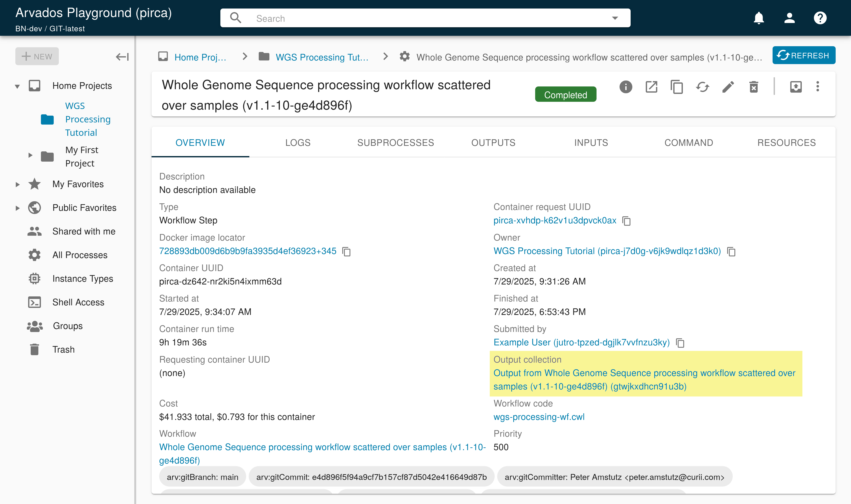This screenshot has height=504, width=851.
Task: Expand the My Favorites tree
Action: pyautogui.click(x=17, y=184)
